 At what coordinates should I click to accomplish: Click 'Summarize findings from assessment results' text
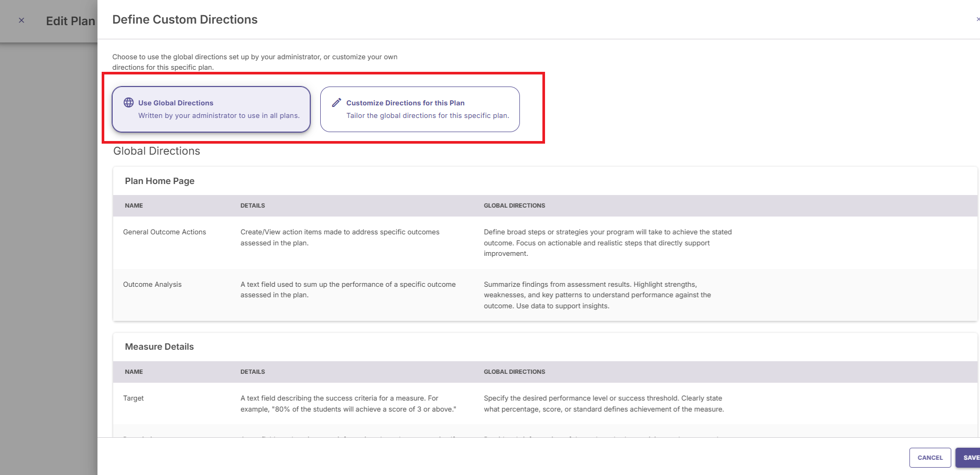tap(597, 295)
